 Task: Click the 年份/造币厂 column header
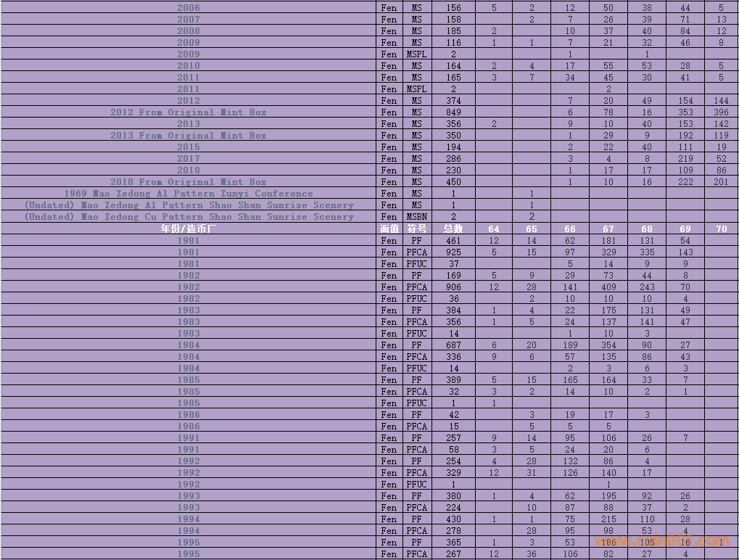click(x=189, y=228)
